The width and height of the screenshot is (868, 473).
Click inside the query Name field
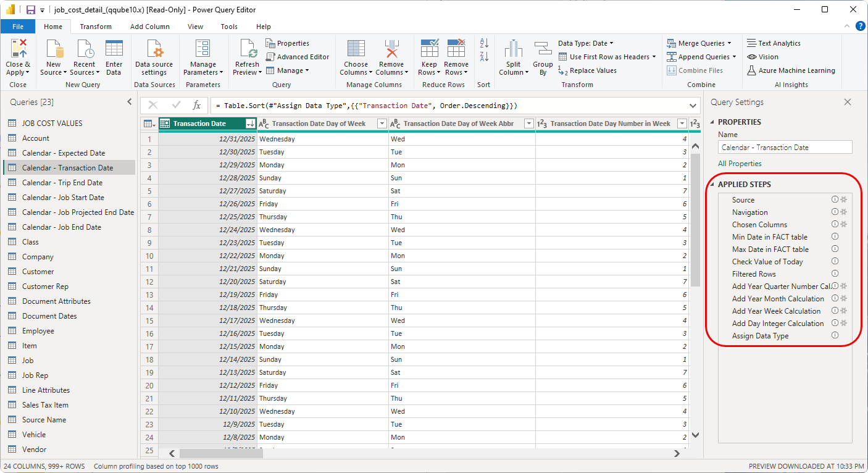point(784,147)
